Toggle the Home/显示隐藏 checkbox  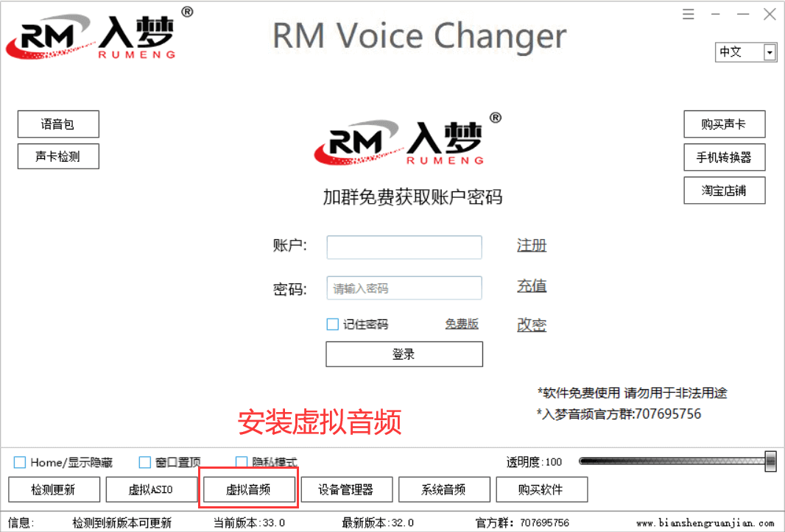pos(20,462)
